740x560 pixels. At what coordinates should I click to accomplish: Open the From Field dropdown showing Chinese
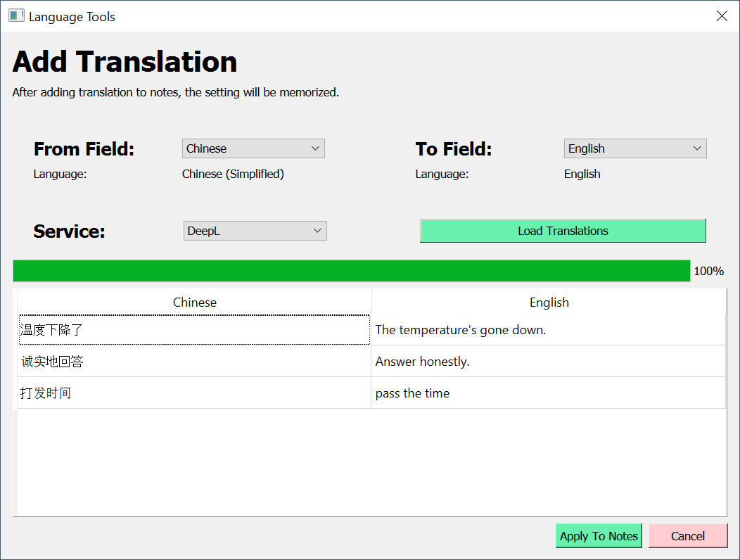tap(253, 148)
